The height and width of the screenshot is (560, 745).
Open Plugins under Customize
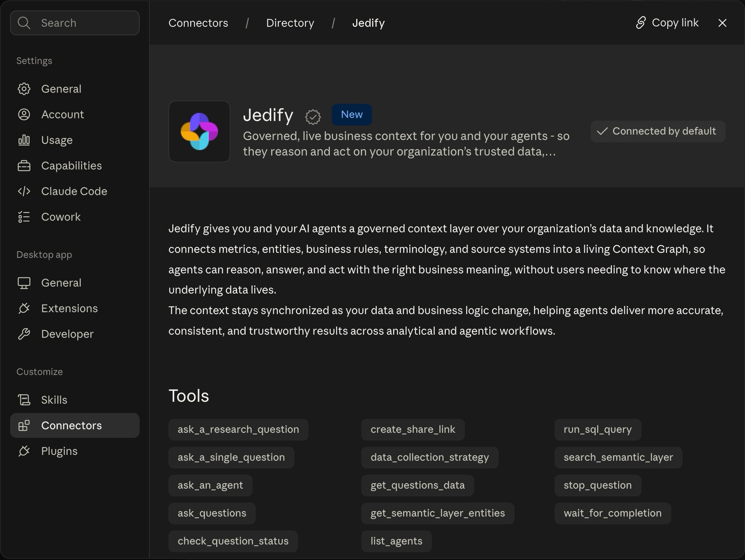75,451
